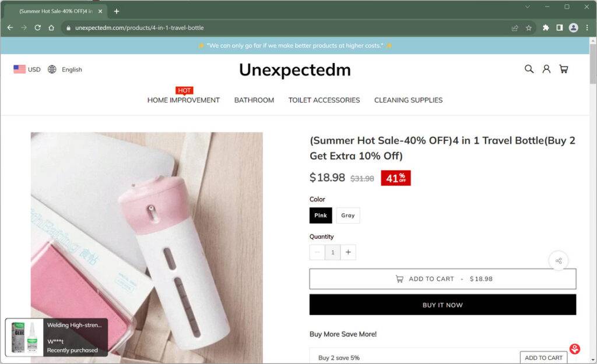Click ADD TO CART next to Buy 2 save 5%
Image resolution: width=597 pixels, height=364 pixels.
point(543,357)
